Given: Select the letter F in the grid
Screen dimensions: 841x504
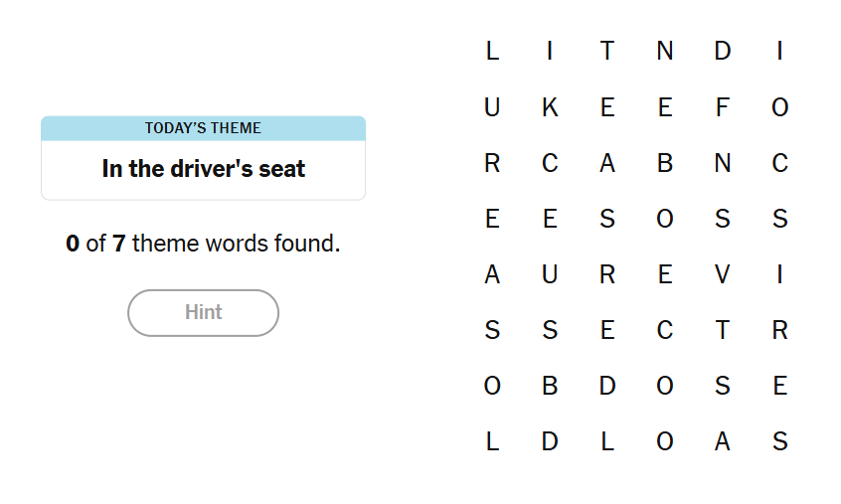Looking at the screenshot, I should [x=723, y=108].
